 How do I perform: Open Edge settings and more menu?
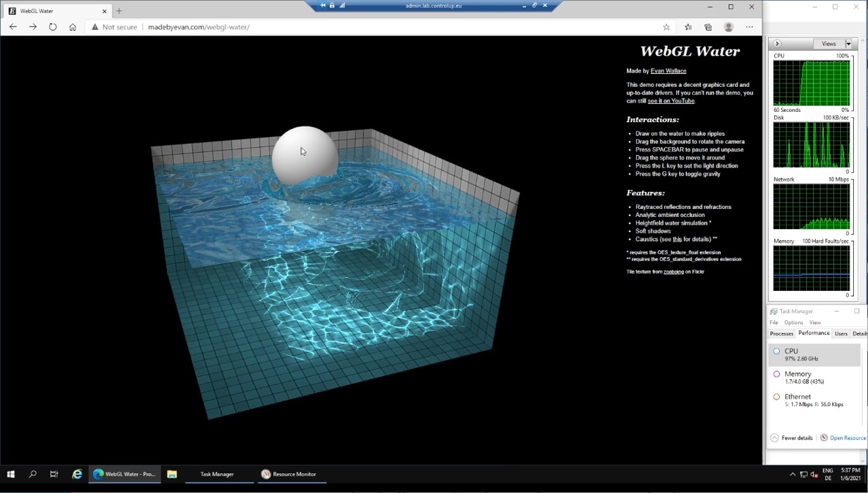749,27
